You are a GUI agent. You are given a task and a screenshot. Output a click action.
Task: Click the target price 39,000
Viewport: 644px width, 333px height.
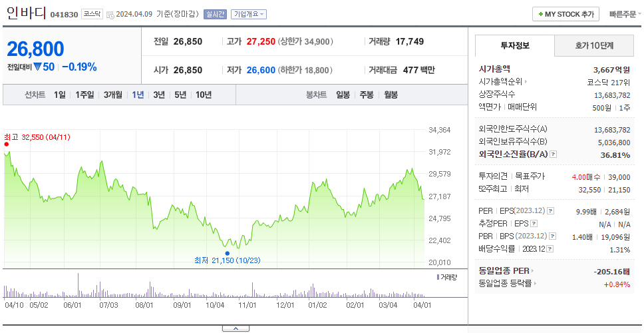pos(619,177)
